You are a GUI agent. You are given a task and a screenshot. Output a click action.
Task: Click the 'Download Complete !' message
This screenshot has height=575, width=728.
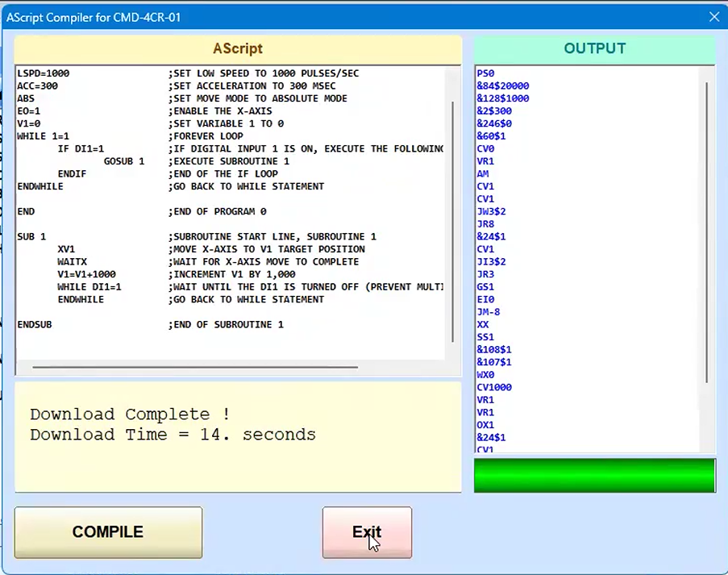[130, 414]
